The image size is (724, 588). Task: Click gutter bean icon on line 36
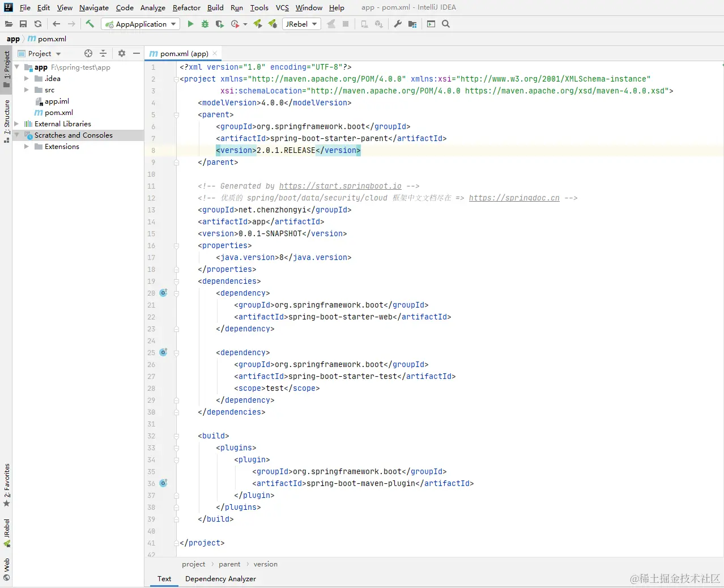tap(163, 483)
